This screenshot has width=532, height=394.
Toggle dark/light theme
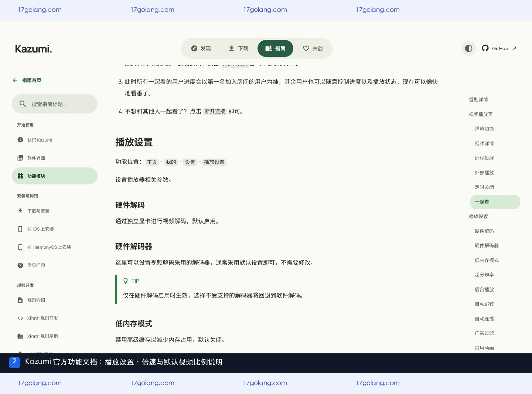point(468,48)
